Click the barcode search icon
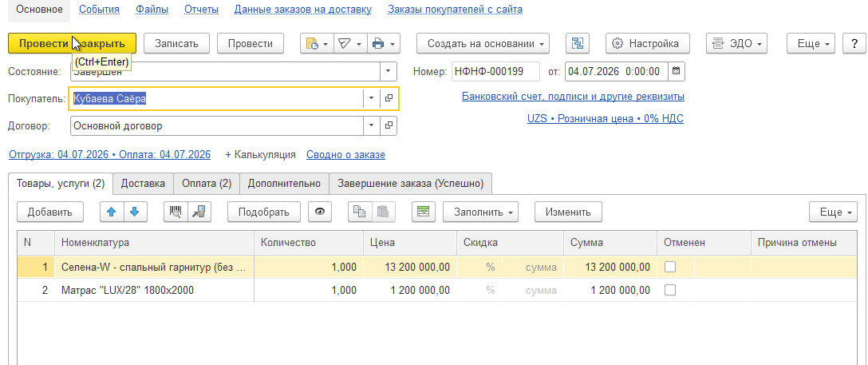The image size is (868, 365). (x=176, y=212)
